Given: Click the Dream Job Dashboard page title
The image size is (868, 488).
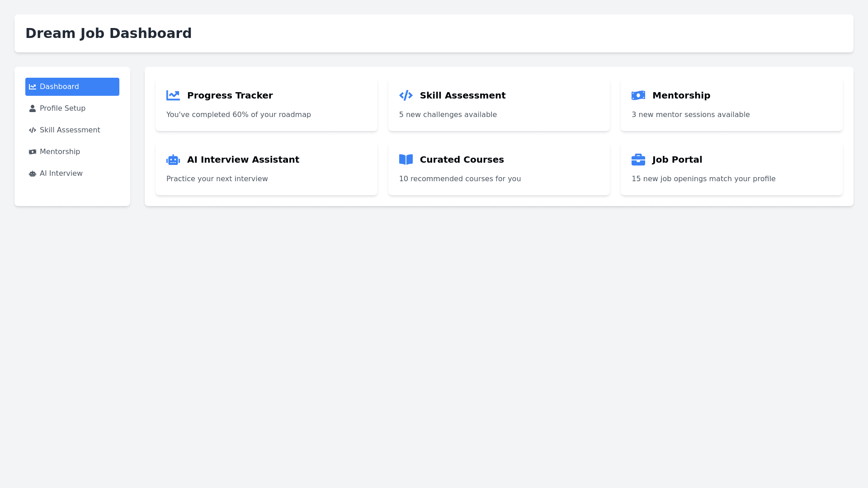Looking at the screenshot, I should pos(108,33).
